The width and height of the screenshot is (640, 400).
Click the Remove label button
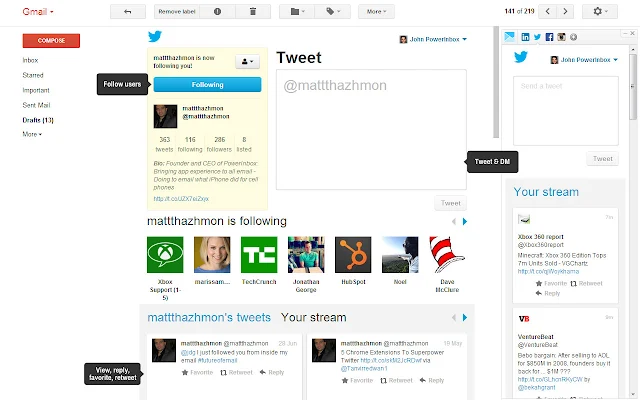point(177,11)
